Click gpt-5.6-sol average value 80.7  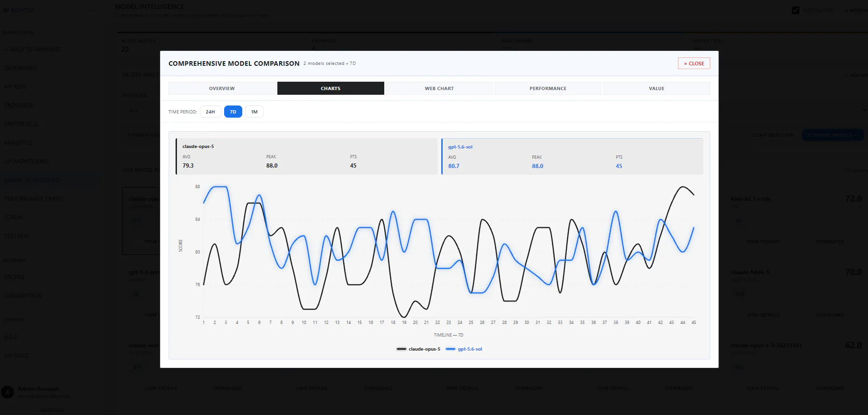[x=454, y=166]
